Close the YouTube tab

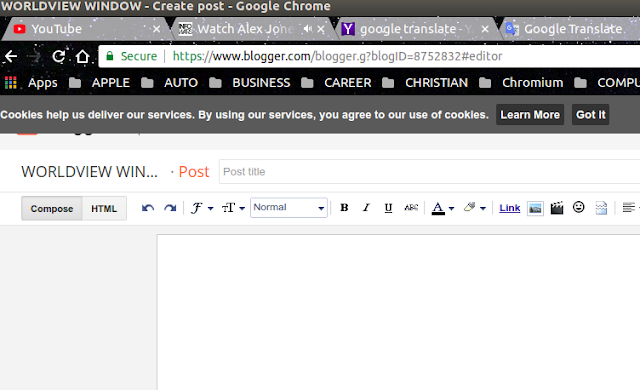pos(156,29)
